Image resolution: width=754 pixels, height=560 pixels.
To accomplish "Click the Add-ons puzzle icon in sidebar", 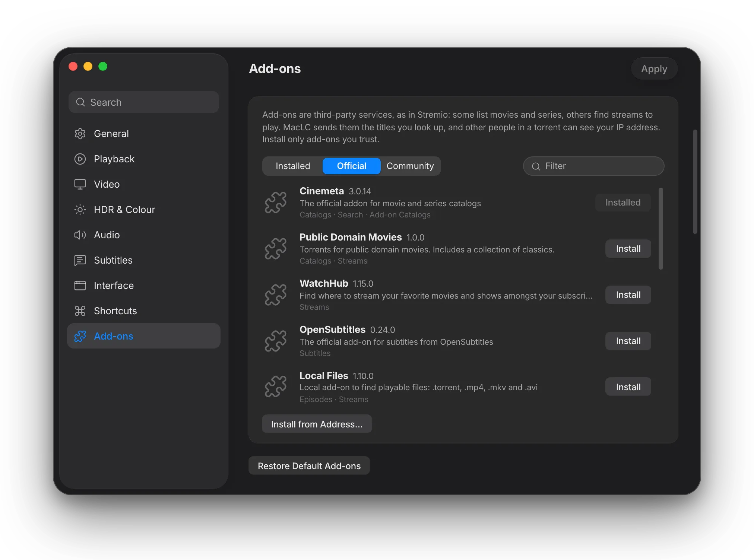I will pyautogui.click(x=80, y=336).
